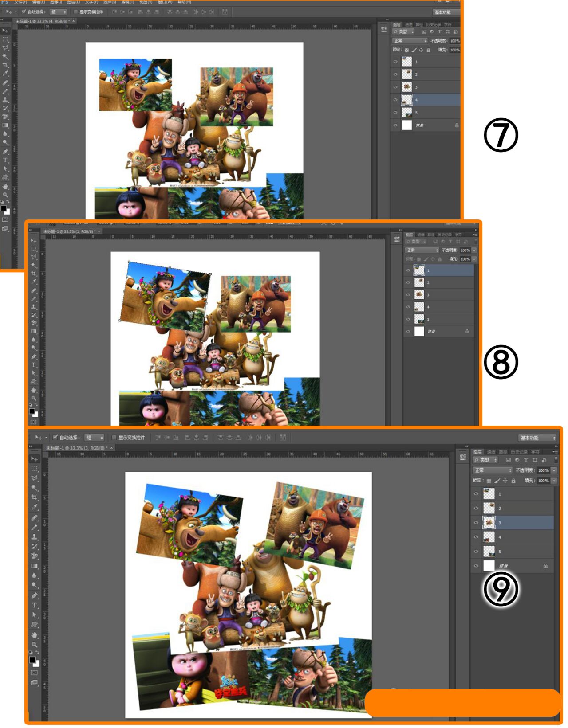Pick the Horizontal Type tool in bottom window toolbar
The width and height of the screenshot is (568, 728).
tap(34, 605)
